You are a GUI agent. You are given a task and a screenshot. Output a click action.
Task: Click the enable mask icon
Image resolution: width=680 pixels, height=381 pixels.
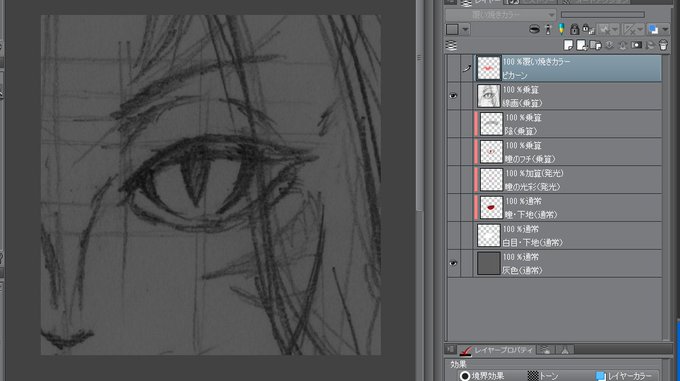coord(604,29)
